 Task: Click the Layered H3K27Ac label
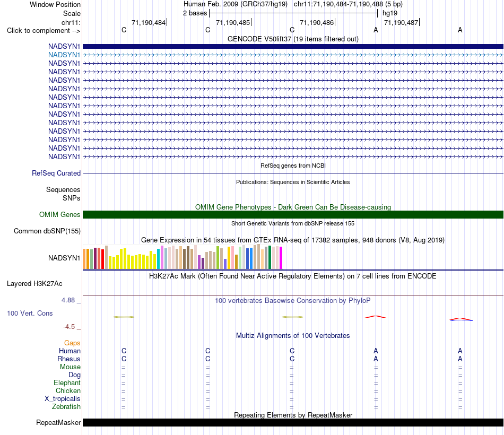(34, 284)
